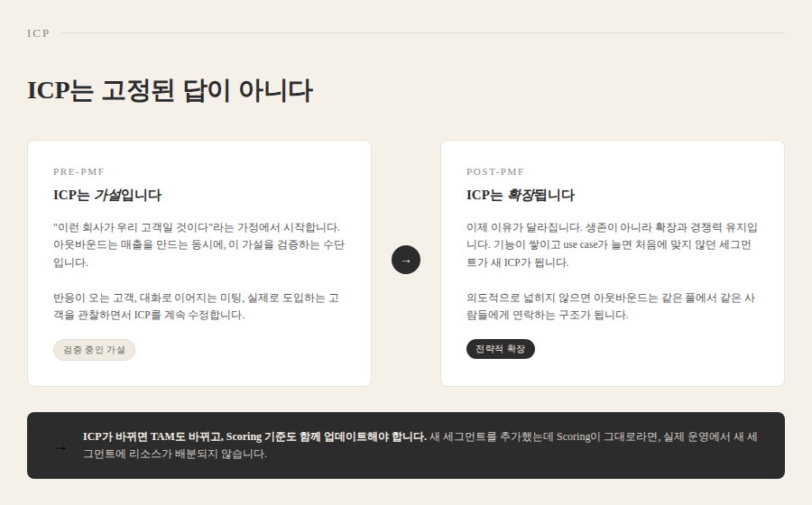The image size is (812, 505).
Task: Select the 'POST-PMF' label
Action: pos(495,171)
